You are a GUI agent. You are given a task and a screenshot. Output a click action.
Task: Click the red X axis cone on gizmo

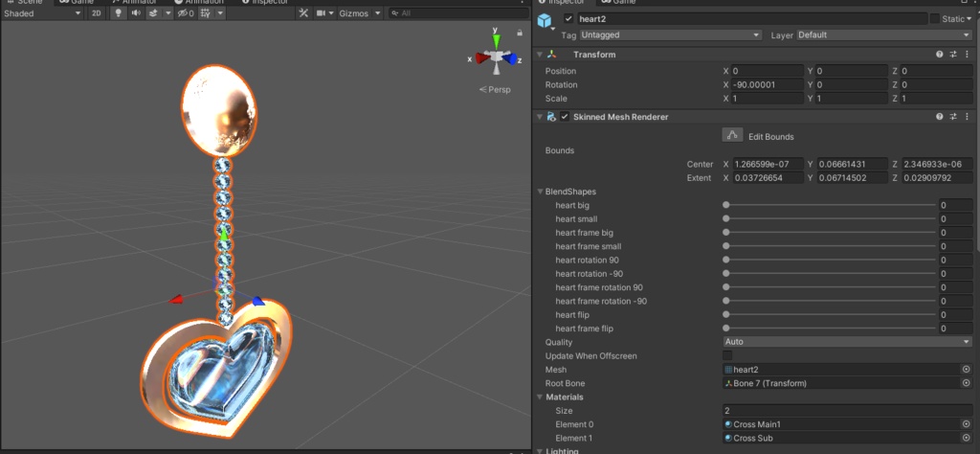[482, 58]
